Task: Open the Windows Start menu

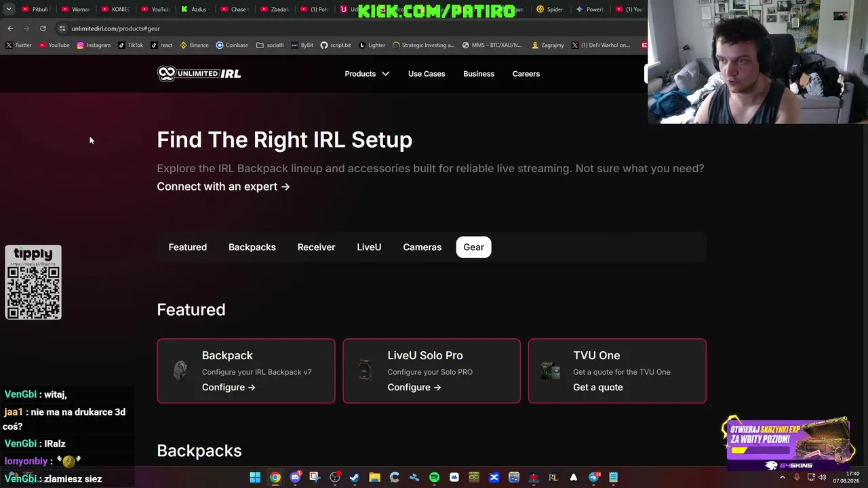Action: 255,478
